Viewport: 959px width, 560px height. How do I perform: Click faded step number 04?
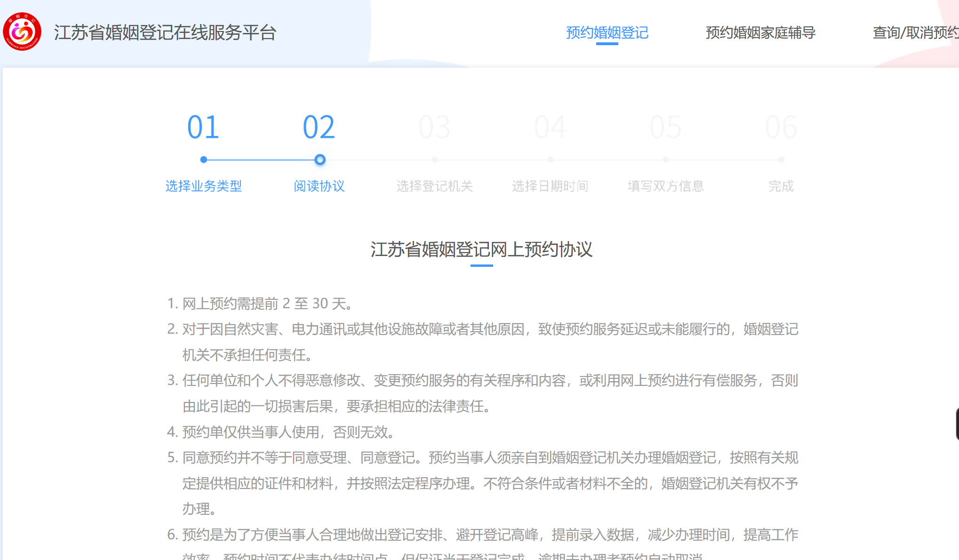[550, 127]
